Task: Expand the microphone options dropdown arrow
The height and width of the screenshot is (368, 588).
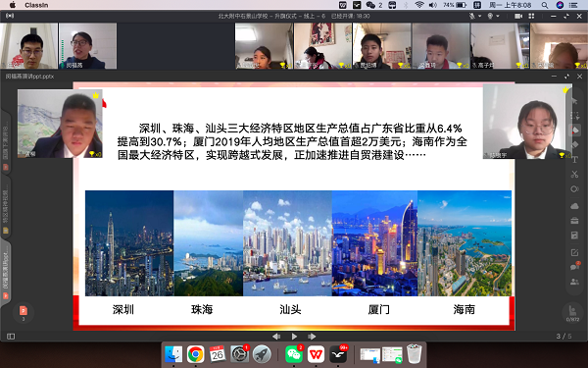Action: (x=479, y=16)
